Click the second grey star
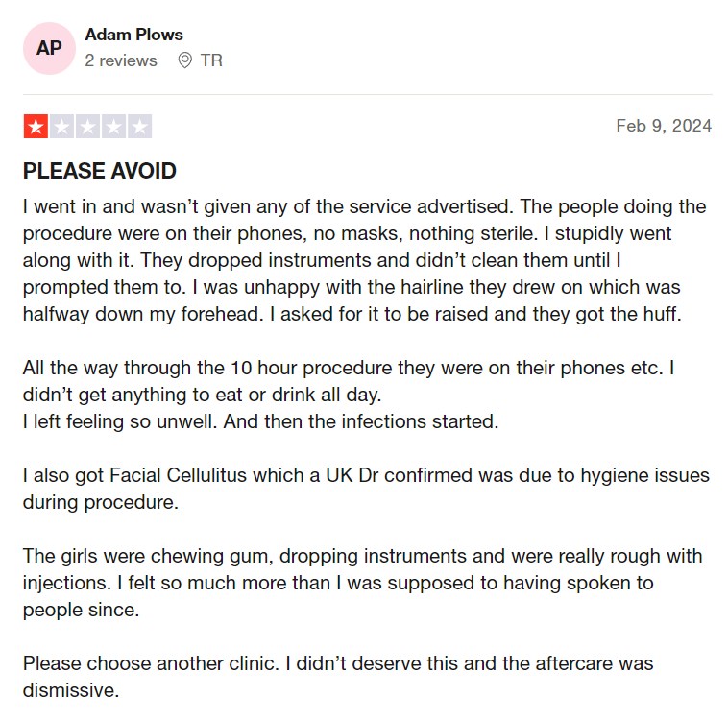This screenshot has height=720, width=728. coord(61,127)
